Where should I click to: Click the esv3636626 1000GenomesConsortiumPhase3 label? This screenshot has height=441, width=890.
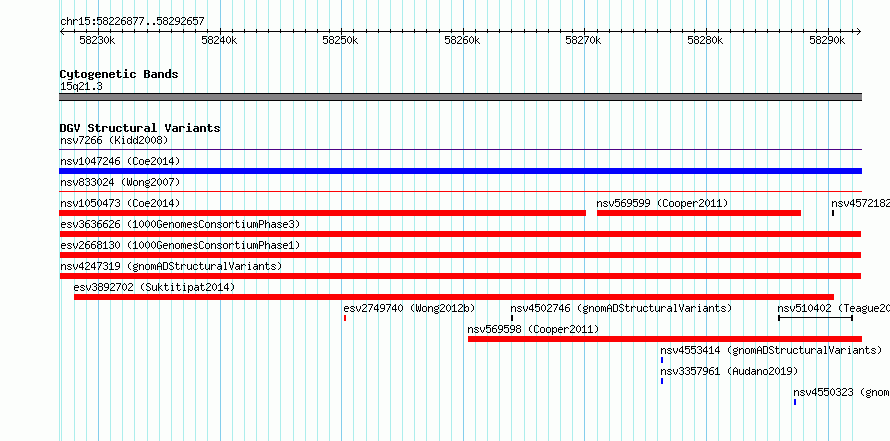pos(180,224)
